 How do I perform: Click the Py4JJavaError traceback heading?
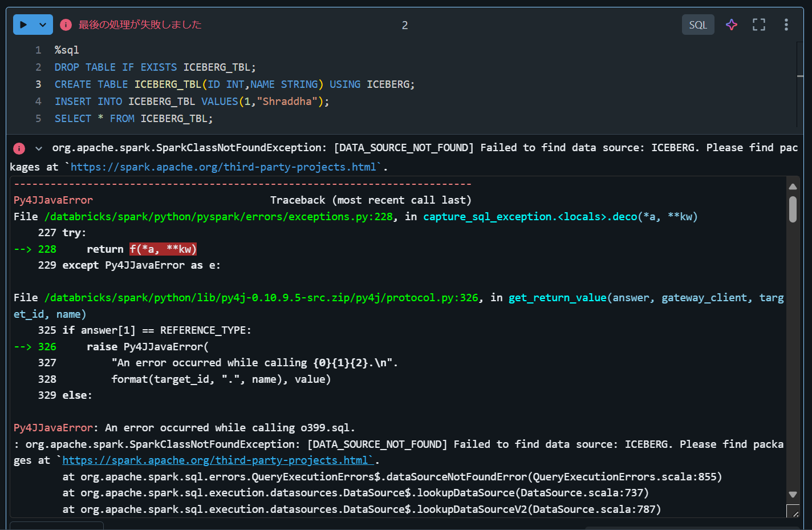(53, 200)
